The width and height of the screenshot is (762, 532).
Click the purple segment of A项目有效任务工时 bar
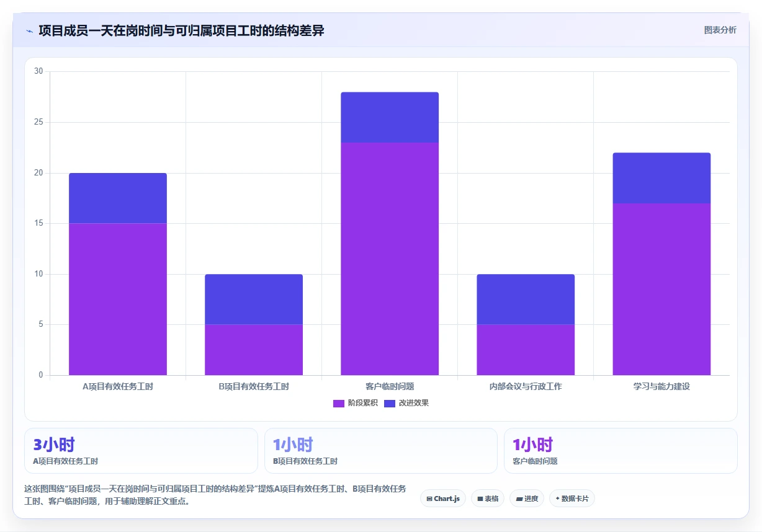click(118, 299)
